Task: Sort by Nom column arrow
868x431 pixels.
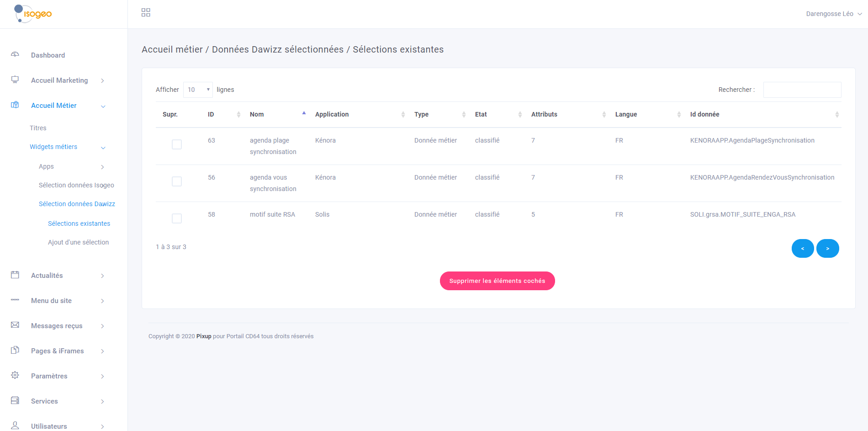Action: point(304,113)
